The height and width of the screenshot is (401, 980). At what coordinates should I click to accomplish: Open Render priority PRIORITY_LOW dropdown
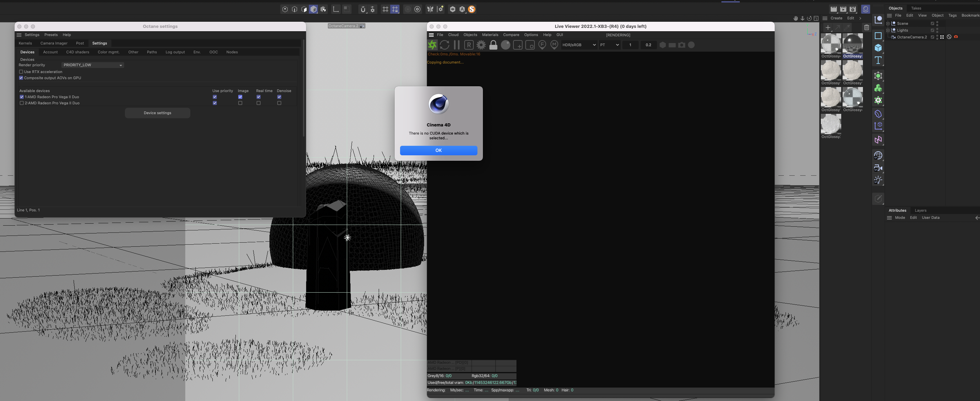[x=92, y=65]
